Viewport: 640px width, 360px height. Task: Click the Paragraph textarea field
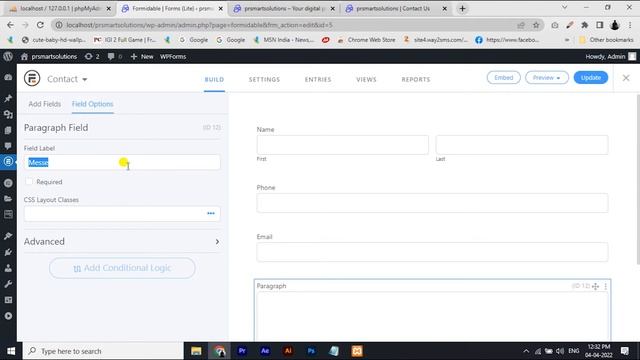(432, 316)
